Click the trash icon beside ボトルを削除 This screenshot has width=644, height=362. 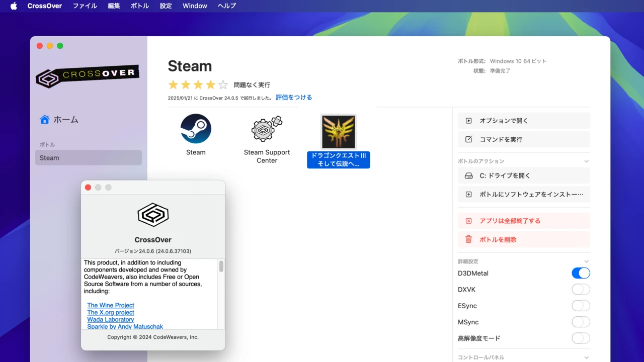tap(468, 239)
